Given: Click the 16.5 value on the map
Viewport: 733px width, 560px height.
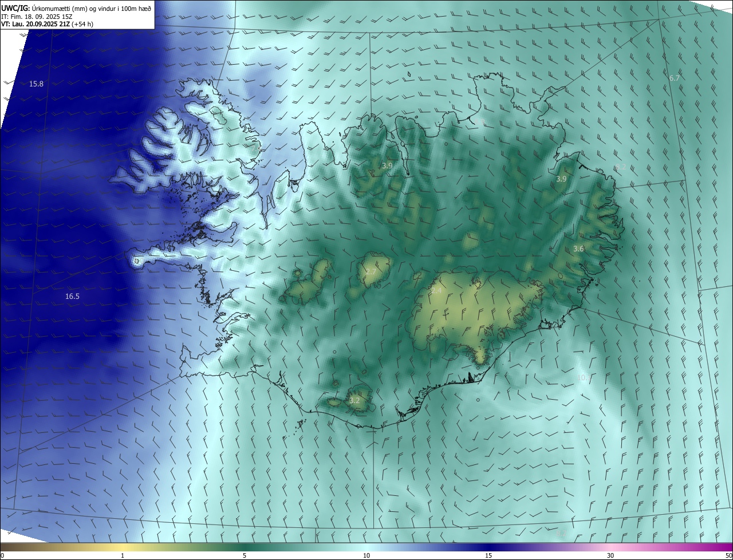Looking at the screenshot, I should (72, 296).
